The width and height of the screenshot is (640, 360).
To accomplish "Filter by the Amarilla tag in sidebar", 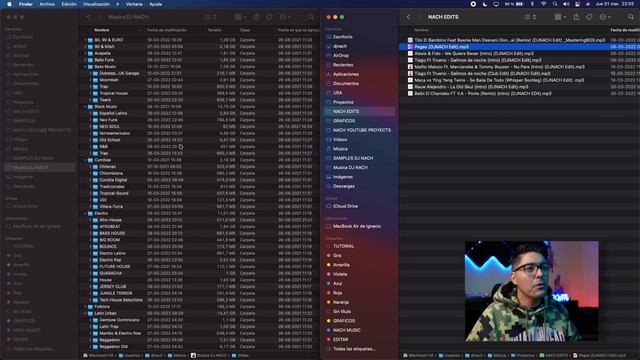I will pos(341,265).
